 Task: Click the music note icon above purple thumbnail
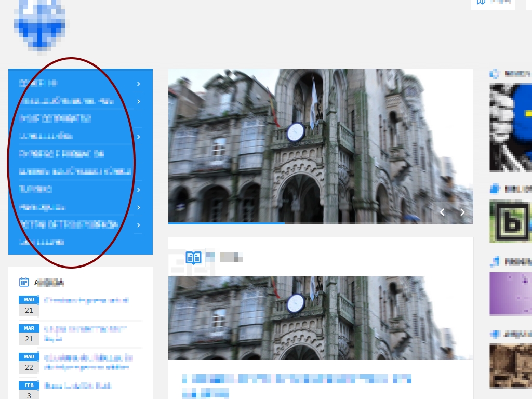point(494,261)
